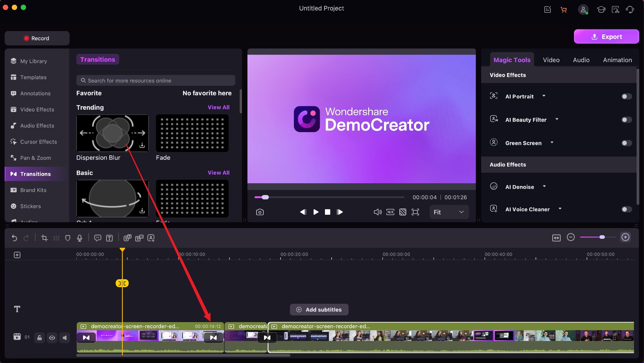Image resolution: width=644 pixels, height=363 pixels.
Task: Add a new track with plus icon
Action: click(17, 255)
